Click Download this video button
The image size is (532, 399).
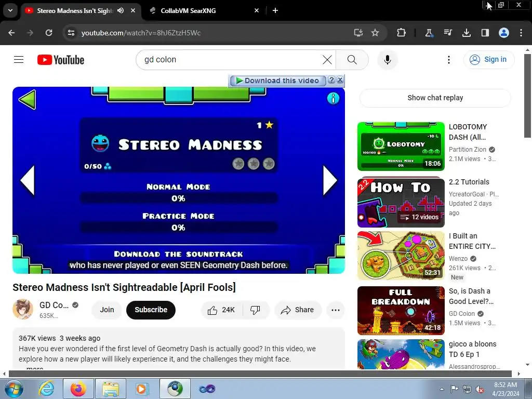[x=278, y=81]
